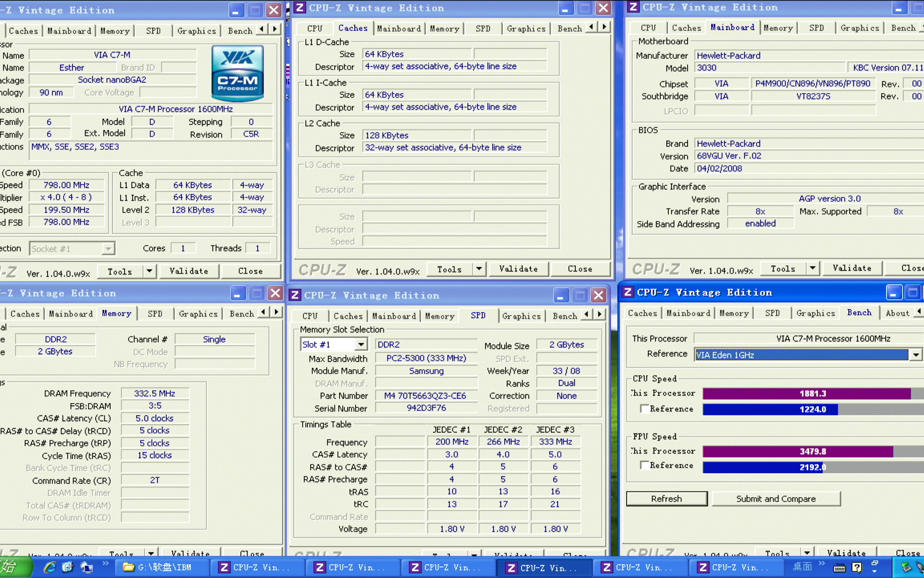This screenshot has height=578, width=924.
Task: Expand the VIA Eden 1GHz reference dropdown
Action: (x=916, y=355)
